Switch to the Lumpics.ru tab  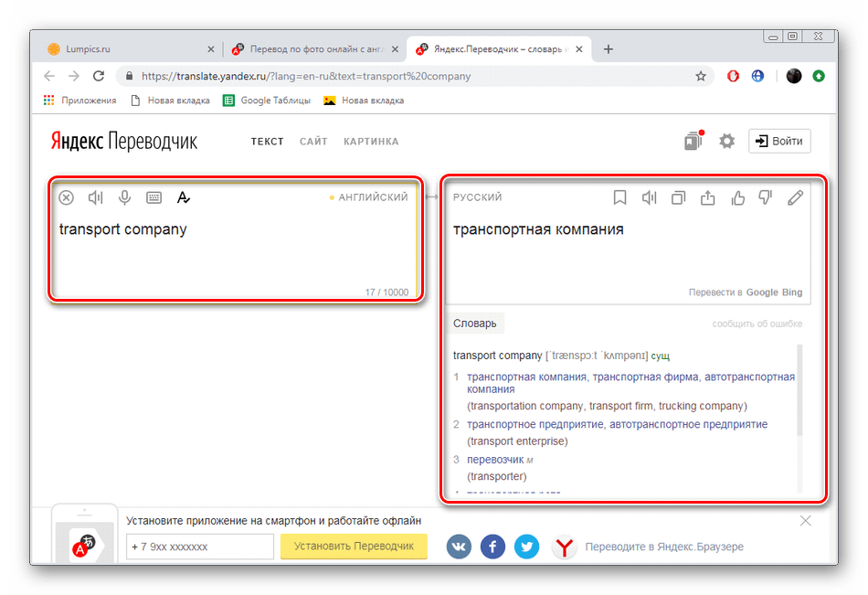(x=130, y=48)
